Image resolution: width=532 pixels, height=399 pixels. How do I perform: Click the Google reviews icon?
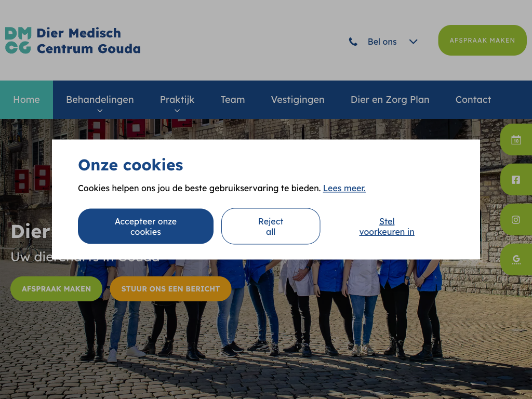click(x=516, y=259)
